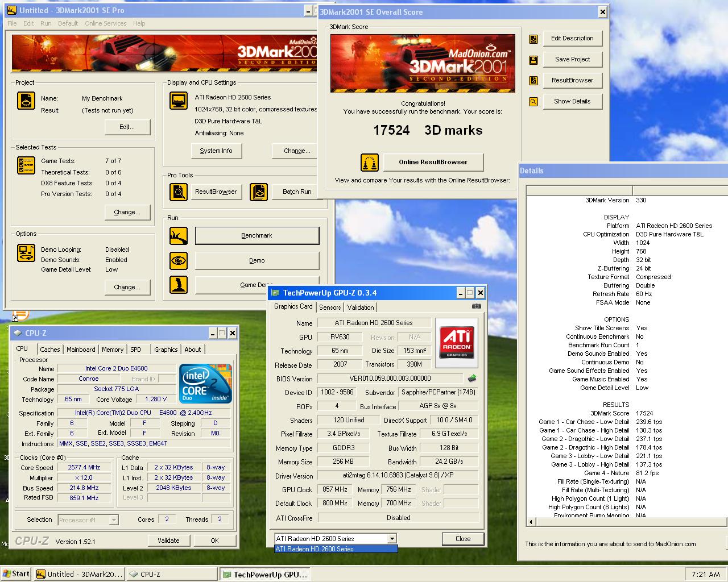Click the Demo button in Run section
This screenshot has width=728, height=582.
257,260
